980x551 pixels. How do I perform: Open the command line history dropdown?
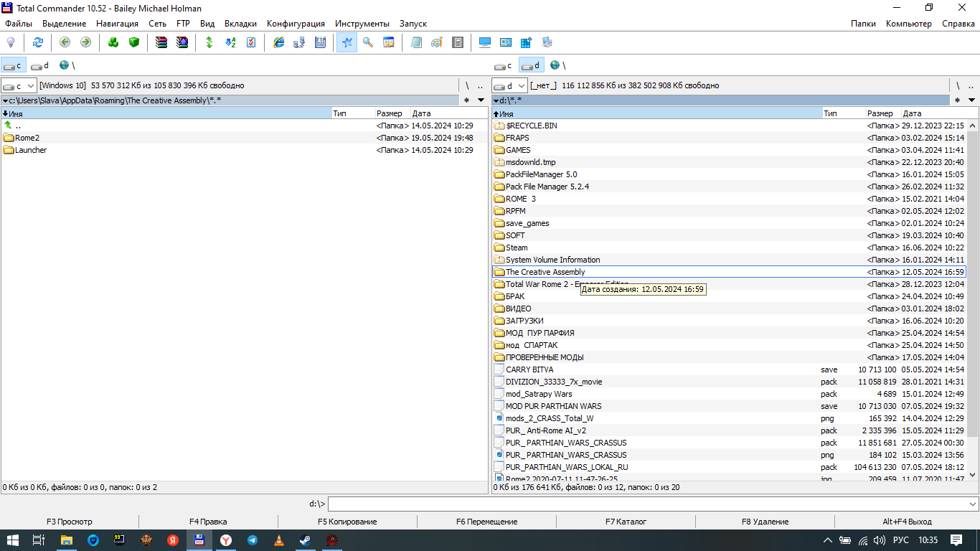point(972,504)
